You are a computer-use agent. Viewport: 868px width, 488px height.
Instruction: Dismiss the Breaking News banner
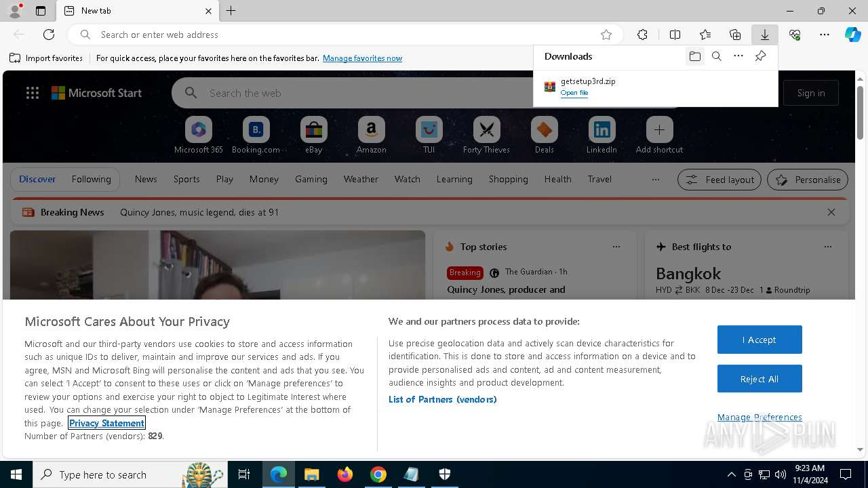point(831,212)
